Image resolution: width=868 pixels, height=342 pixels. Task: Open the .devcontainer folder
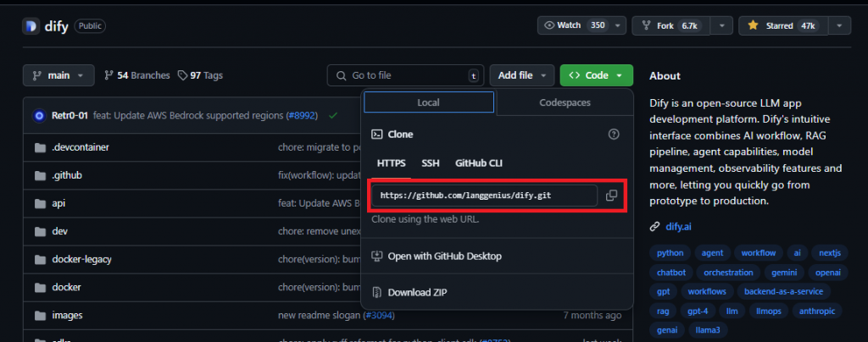81,147
